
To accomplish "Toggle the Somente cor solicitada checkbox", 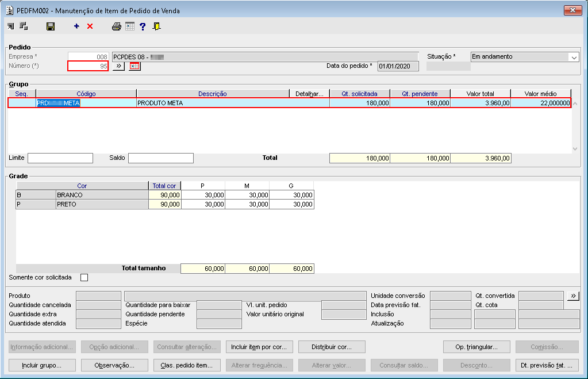I will [84, 278].
